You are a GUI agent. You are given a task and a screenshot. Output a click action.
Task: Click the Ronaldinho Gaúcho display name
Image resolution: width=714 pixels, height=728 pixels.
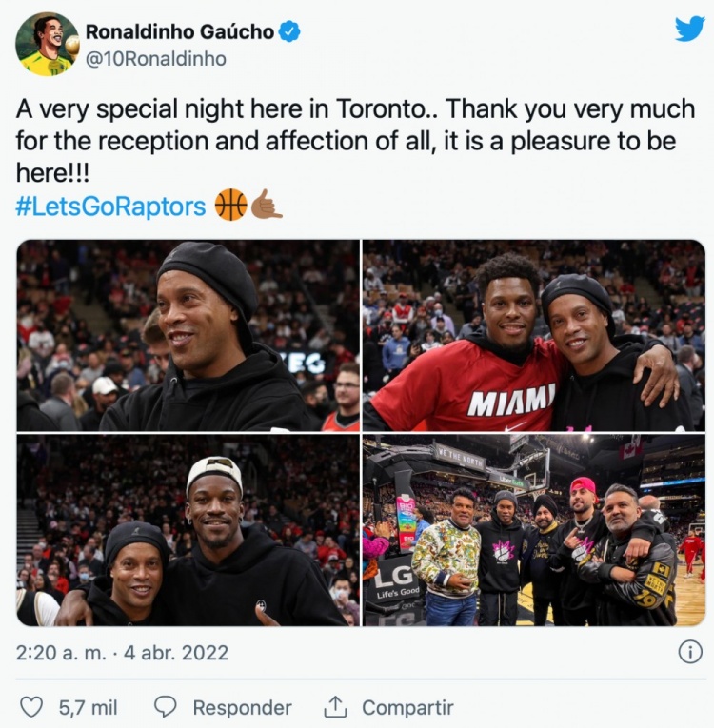(180, 31)
